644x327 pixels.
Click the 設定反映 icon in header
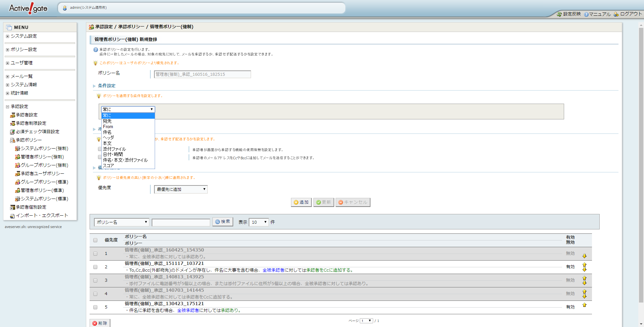[559, 14]
